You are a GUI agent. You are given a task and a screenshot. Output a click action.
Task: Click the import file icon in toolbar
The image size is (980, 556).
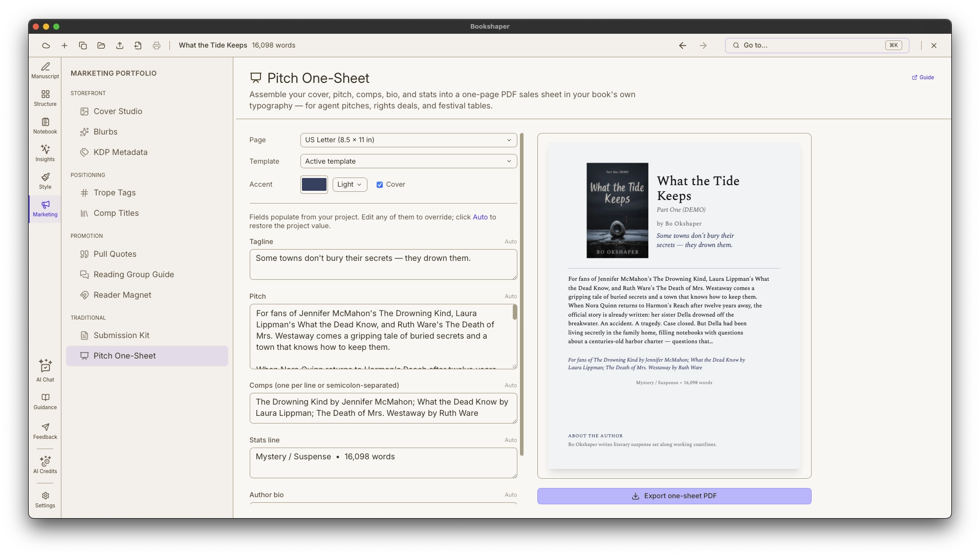point(138,46)
